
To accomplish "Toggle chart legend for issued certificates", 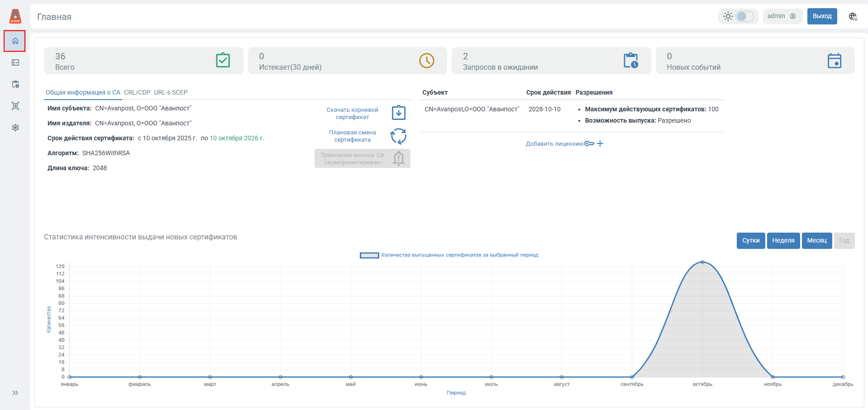I will tap(448, 255).
